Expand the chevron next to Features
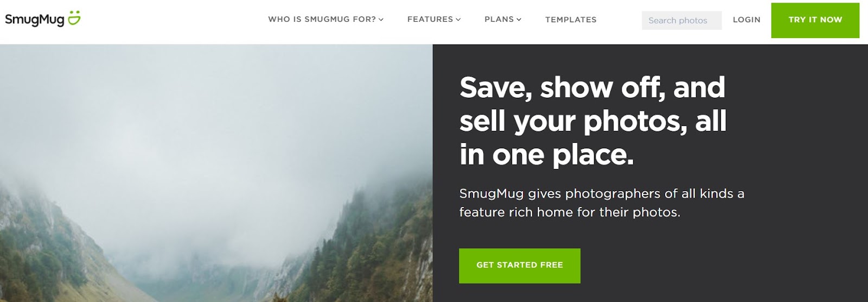This screenshot has height=302, width=868. pyautogui.click(x=458, y=20)
